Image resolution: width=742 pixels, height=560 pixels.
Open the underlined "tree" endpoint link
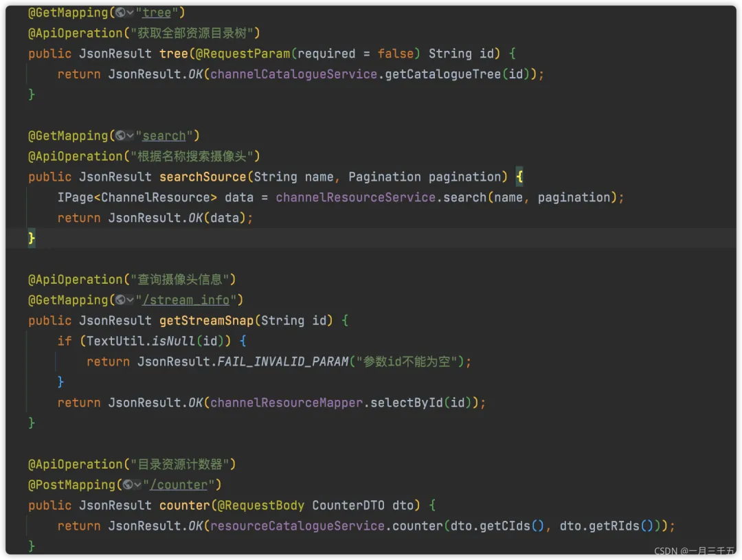coord(156,12)
